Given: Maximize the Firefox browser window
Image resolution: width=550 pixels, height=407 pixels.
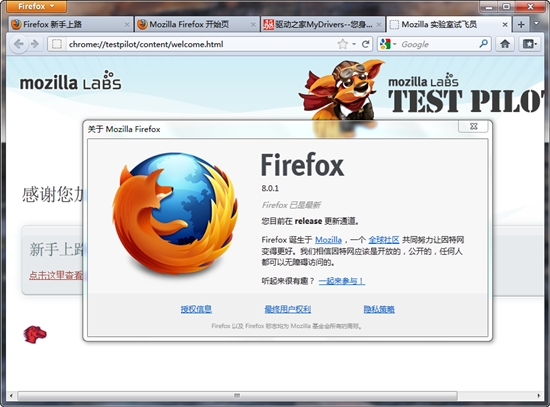Looking at the screenshot, I should 507,7.
